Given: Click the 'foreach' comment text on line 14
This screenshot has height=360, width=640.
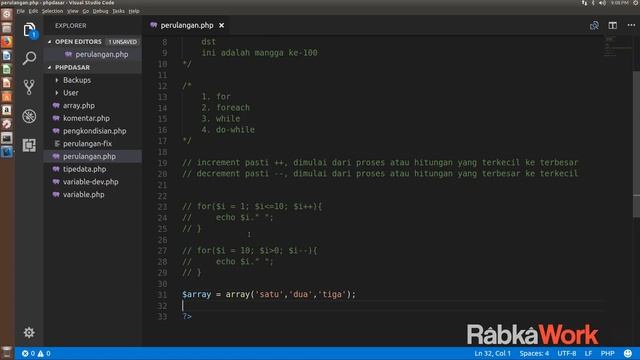Looking at the screenshot, I should tap(233, 108).
